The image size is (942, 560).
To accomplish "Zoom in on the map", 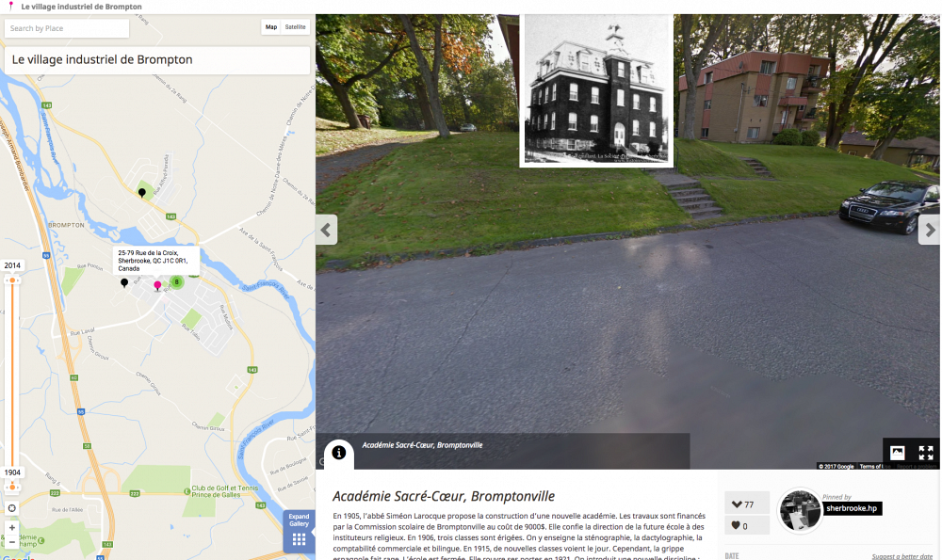I will click(x=12, y=528).
